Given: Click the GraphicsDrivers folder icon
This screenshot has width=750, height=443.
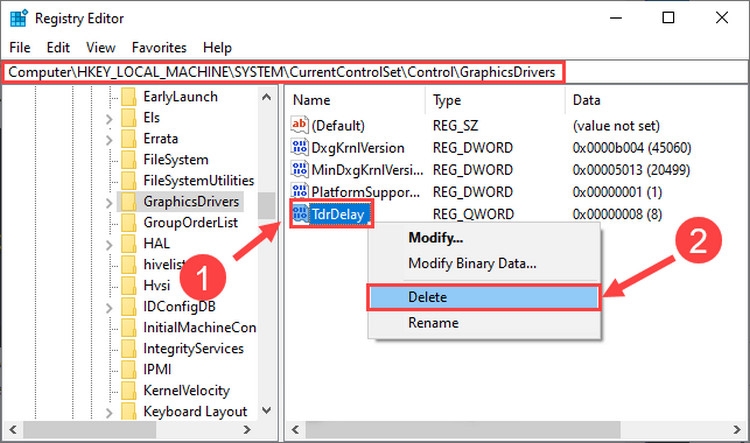Looking at the screenshot, I should pos(129,202).
